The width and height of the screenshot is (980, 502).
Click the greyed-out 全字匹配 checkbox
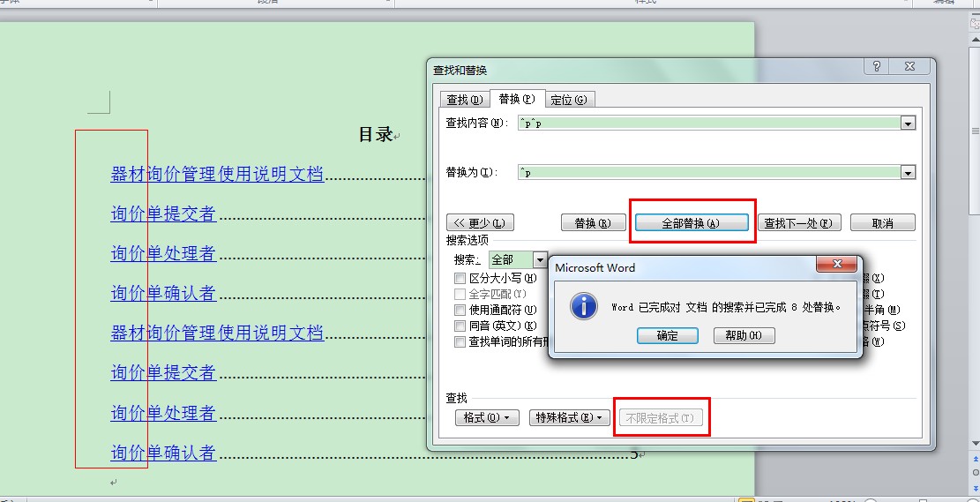click(x=460, y=294)
